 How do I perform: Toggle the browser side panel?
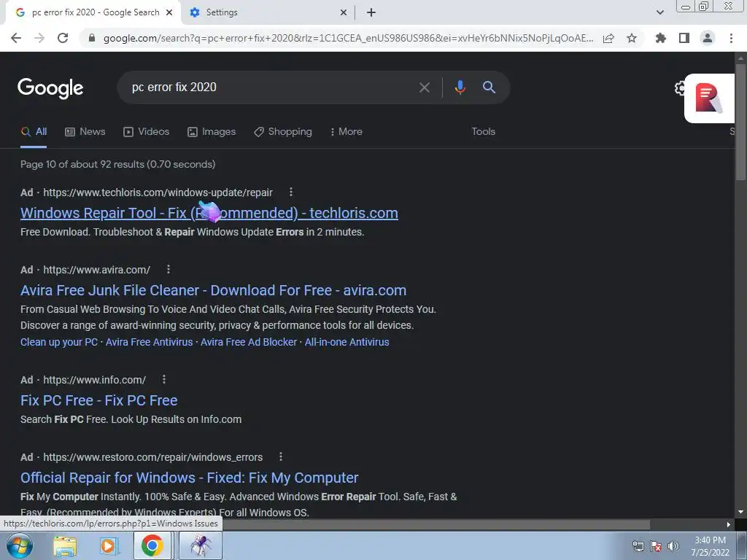(x=684, y=38)
